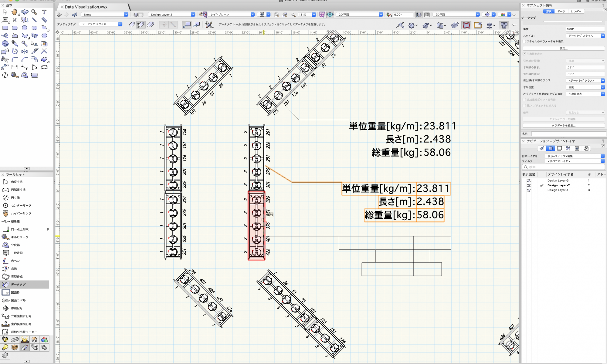Pick the Text tool
The width and height of the screenshot is (607, 364).
[x=44, y=12]
